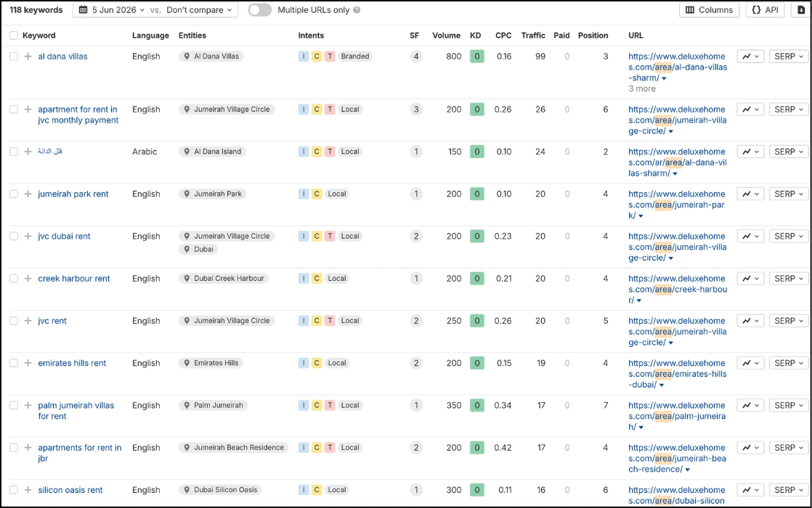Image resolution: width=812 pixels, height=508 pixels.
Task: Click the plus icon beside emirates hills rent
Action: (x=28, y=363)
